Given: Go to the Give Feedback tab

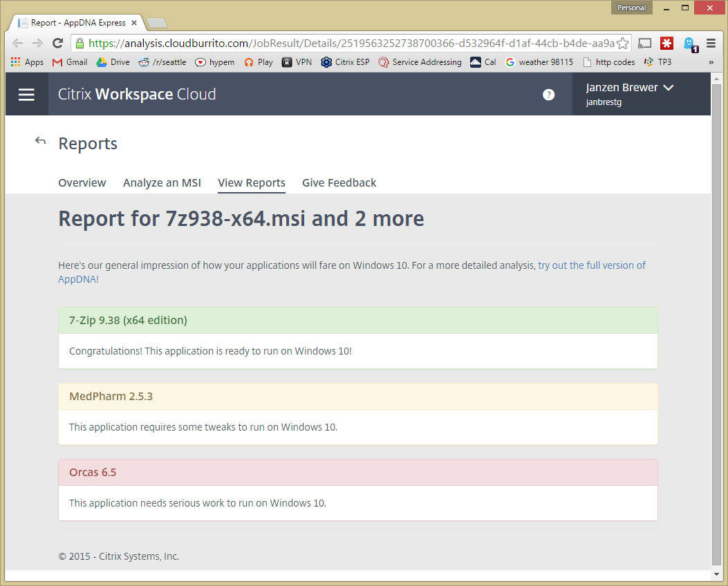Looking at the screenshot, I should point(339,183).
